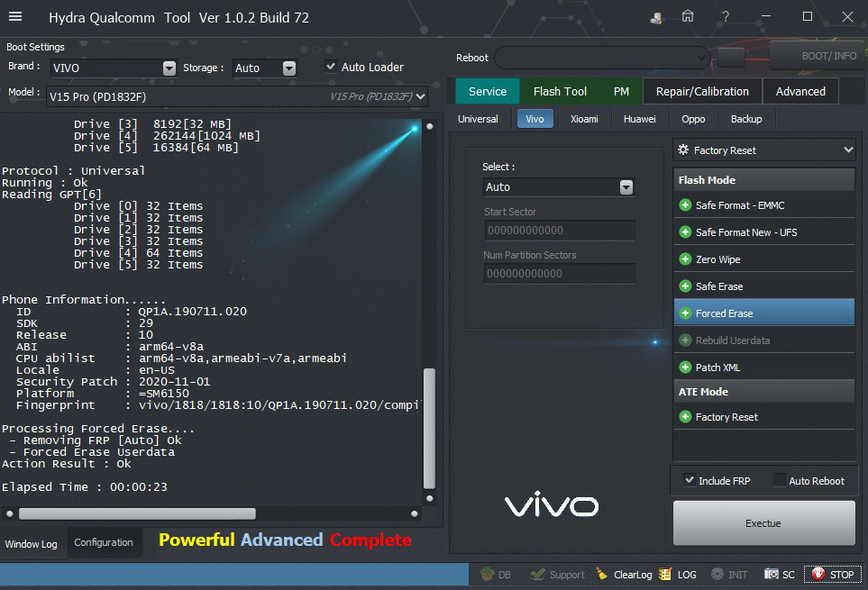Screen dimensions: 868x590
Task: Open the DB database icon in status bar
Action: pyautogui.click(x=487, y=575)
